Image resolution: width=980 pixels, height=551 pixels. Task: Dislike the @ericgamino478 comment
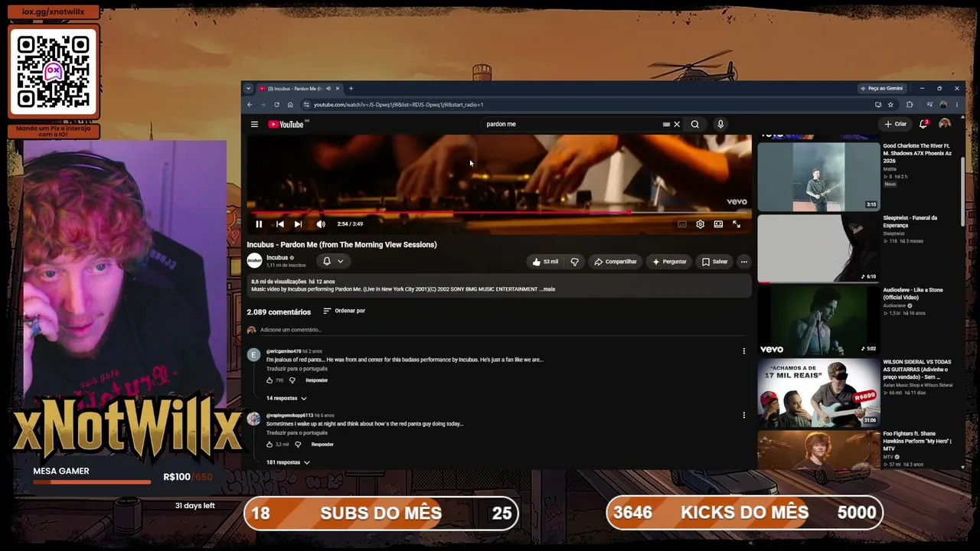coord(292,380)
